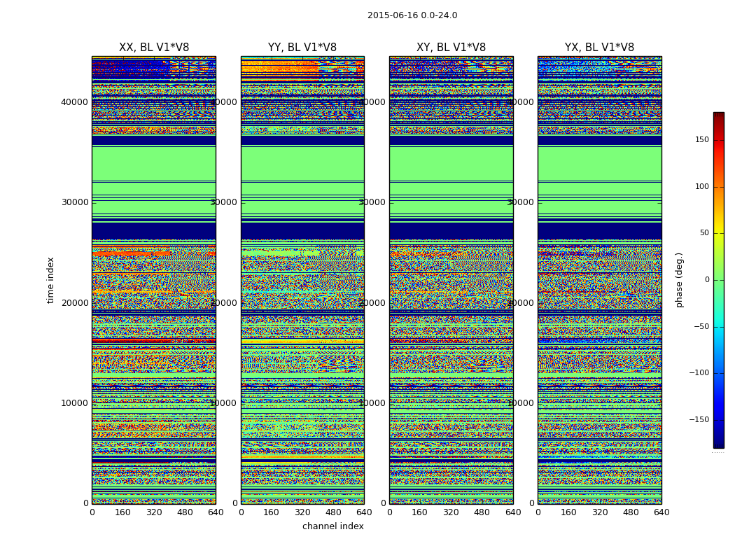Click inside the YY phase plot panel
Viewport: 735px width, 560px height.
(x=302, y=280)
